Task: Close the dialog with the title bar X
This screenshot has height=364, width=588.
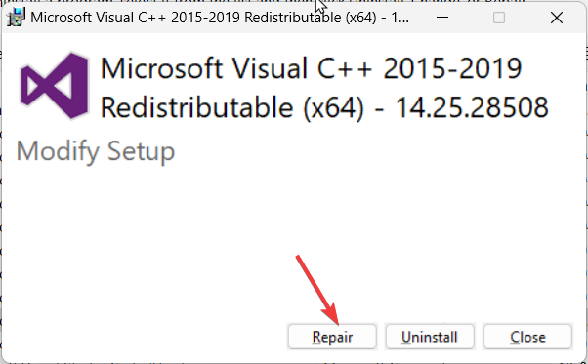Action: pos(557,18)
